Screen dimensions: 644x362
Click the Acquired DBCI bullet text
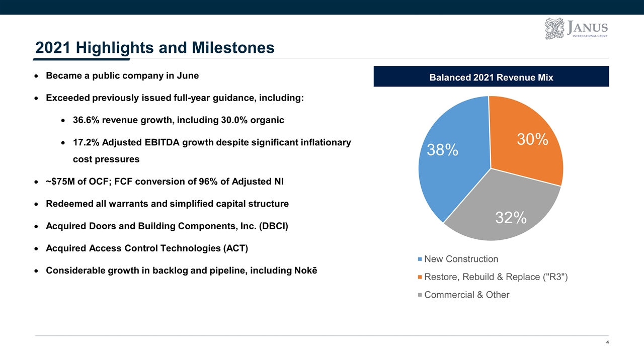(x=167, y=226)
